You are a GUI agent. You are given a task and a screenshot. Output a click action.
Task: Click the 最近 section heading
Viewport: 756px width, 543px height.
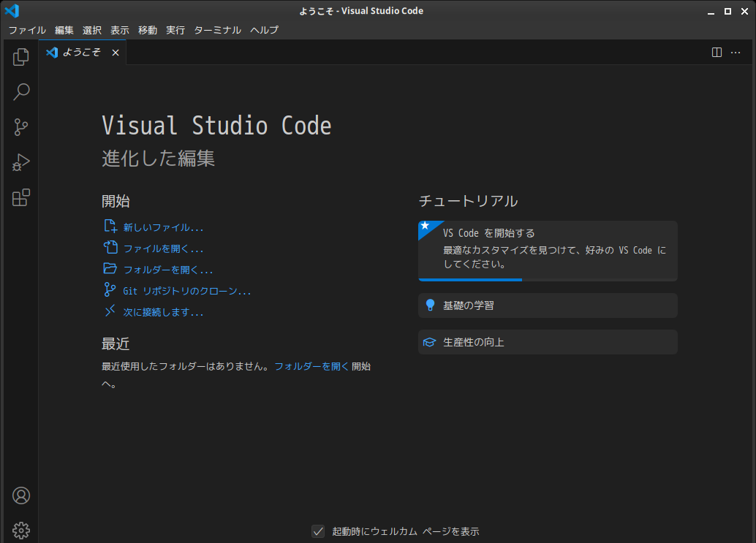116,343
